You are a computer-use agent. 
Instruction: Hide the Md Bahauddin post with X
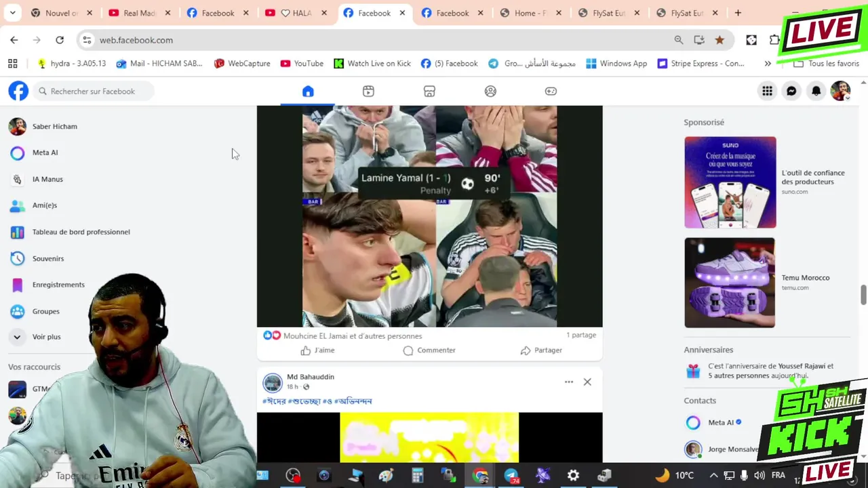pyautogui.click(x=587, y=382)
